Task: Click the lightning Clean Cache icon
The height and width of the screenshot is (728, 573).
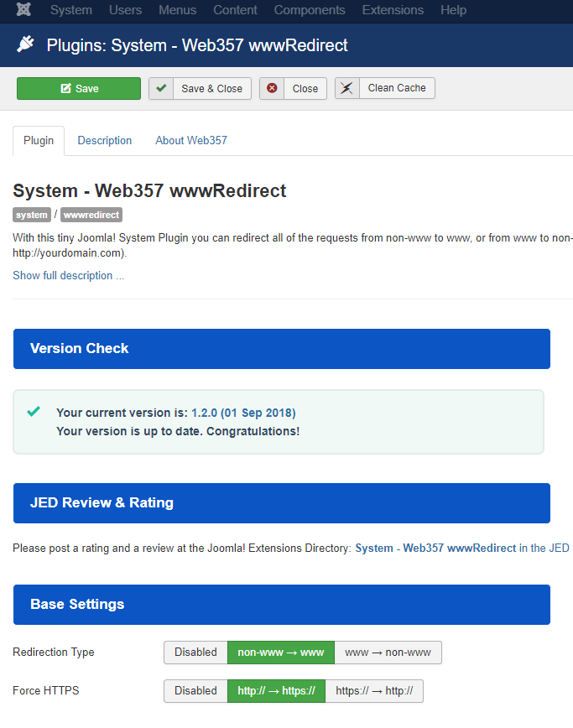Action: click(x=346, y=88)
